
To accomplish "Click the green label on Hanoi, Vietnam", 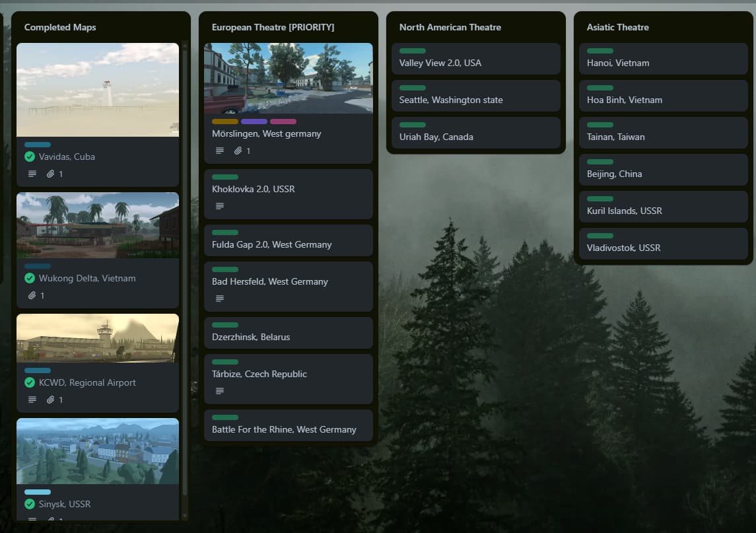I will tap(600, 51).
